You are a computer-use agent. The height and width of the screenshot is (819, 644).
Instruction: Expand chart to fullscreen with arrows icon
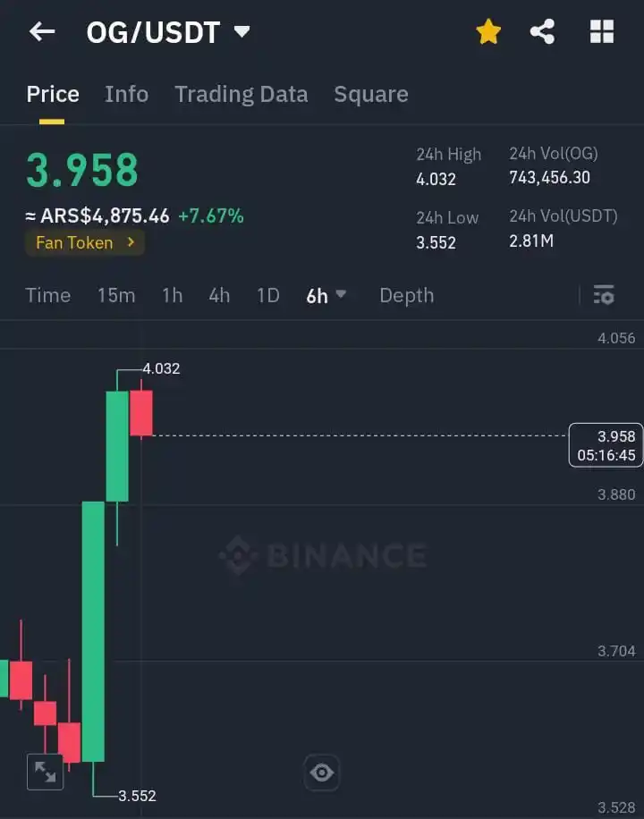point(45,772)
